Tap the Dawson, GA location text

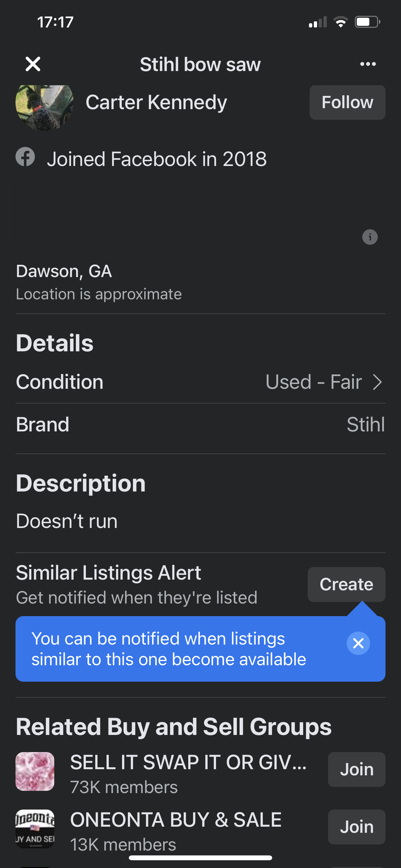(64, 271)
